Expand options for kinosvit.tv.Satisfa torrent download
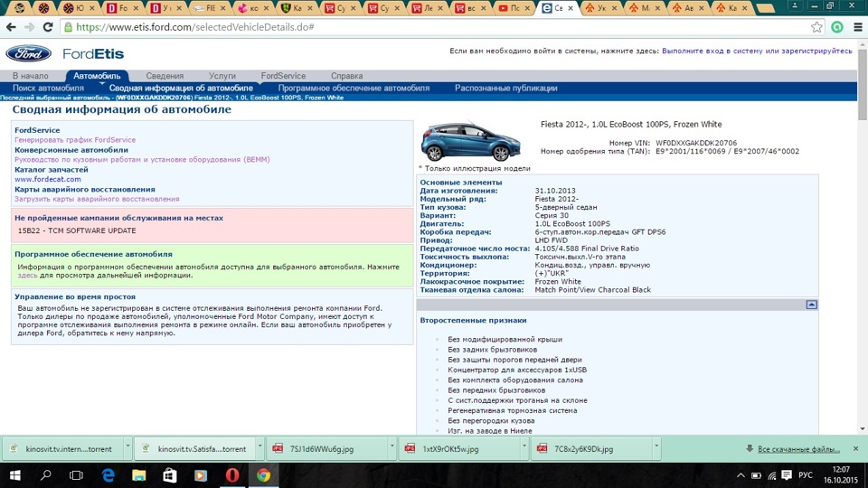868x488 pixels. [259, 449]
